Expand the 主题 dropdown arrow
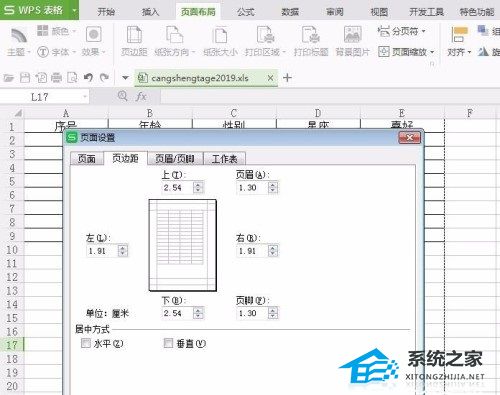This screenshot has height=395, width=500. [29, 52]
